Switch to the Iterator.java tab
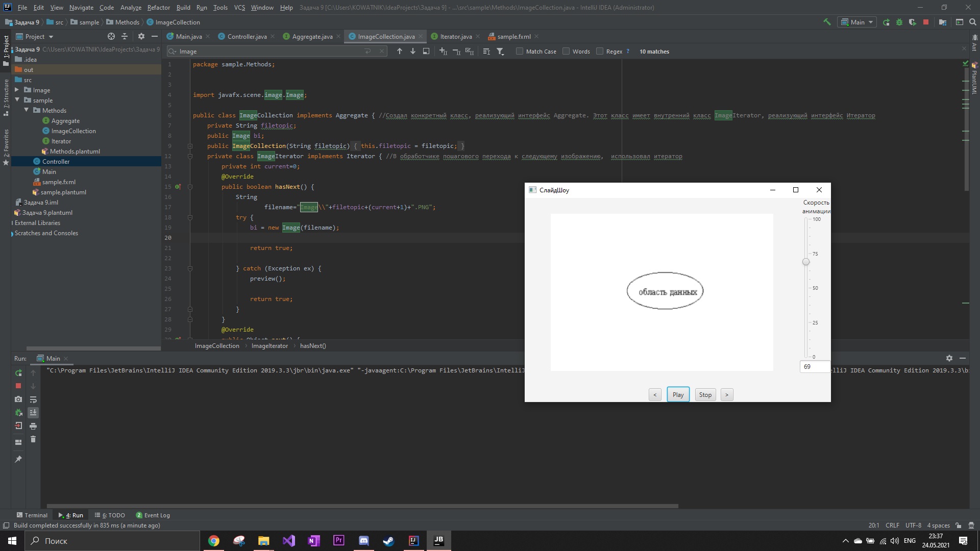The image size is (980, 551). click(x=455, y=36)
